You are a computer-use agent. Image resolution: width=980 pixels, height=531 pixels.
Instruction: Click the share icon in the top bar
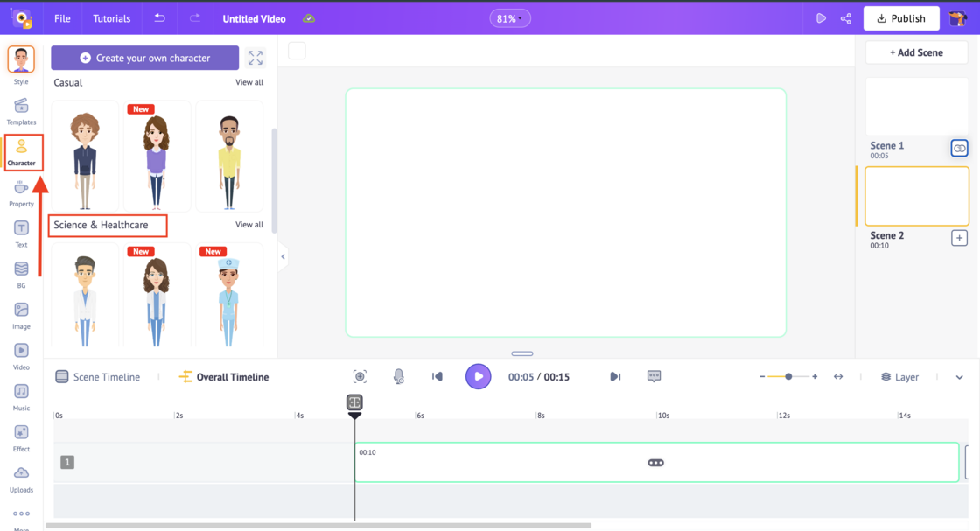(845, 17)
